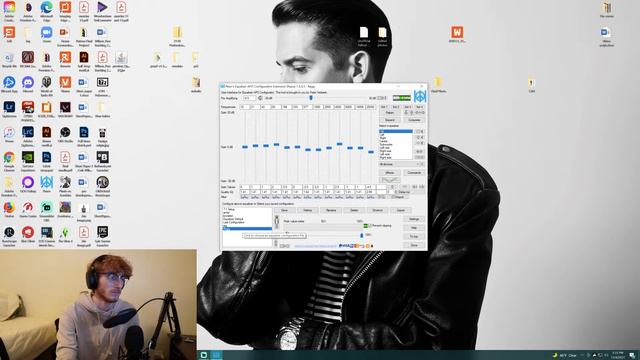The image size is (640, 360).
Task: Open The Sims 4 desktop shortcut
Action: pyautogui.click(x=65, y=235)
